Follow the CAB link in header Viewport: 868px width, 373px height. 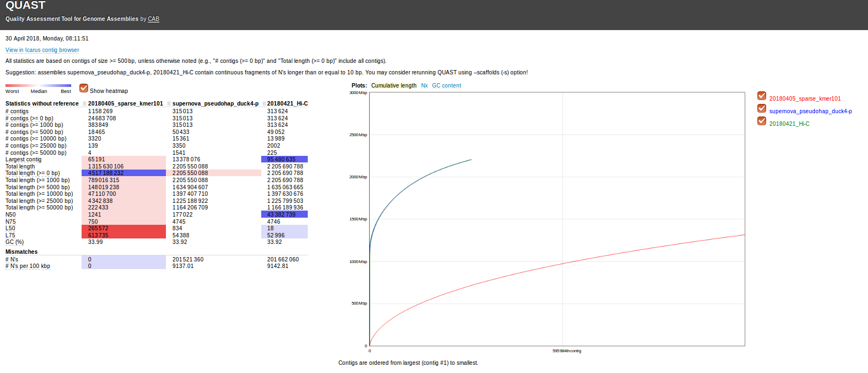153,19
